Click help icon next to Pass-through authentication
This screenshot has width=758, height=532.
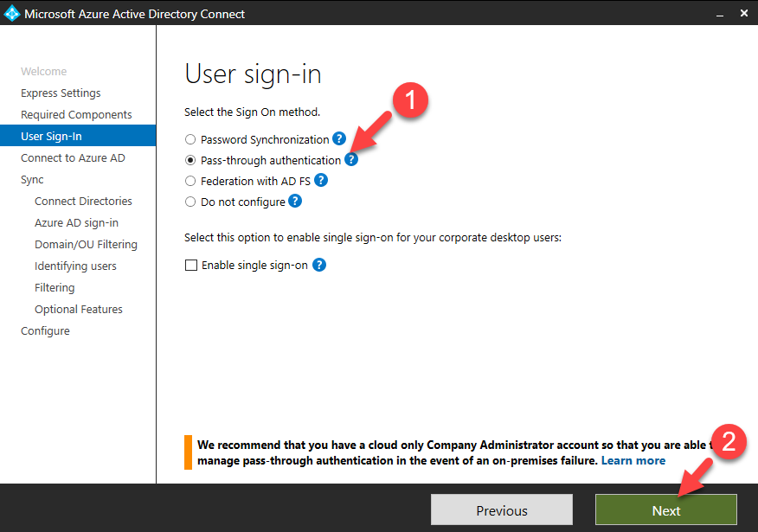tap(351, 159)
